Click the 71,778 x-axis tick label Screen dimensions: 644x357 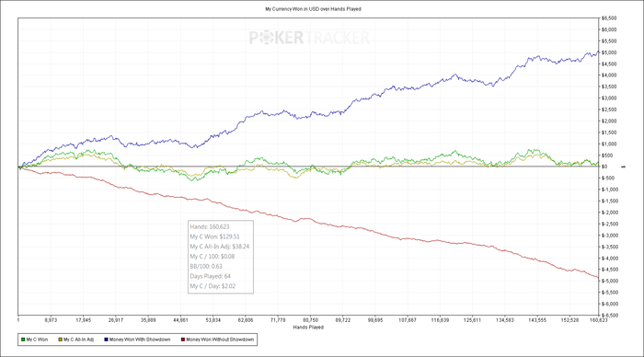(x=278, y=320)
